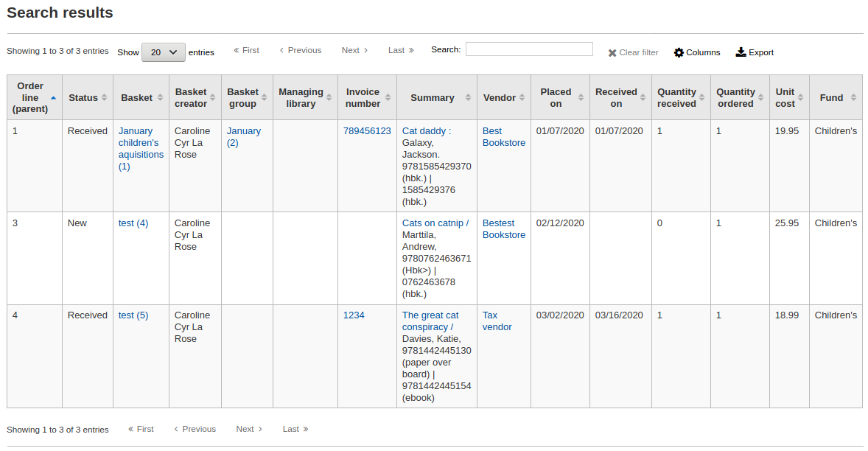Open the Show entries dropdown
The image size is (868, 451).
(163, 52)
